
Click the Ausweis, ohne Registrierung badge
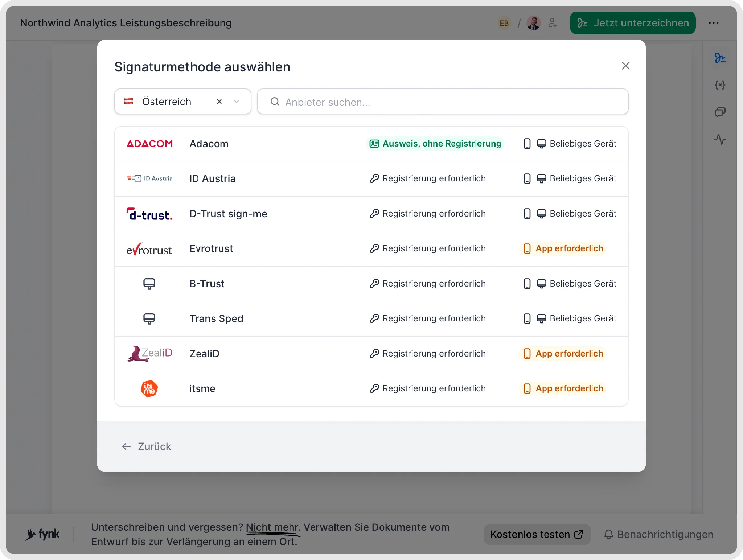pyautogui.click(x=435, y=144)
